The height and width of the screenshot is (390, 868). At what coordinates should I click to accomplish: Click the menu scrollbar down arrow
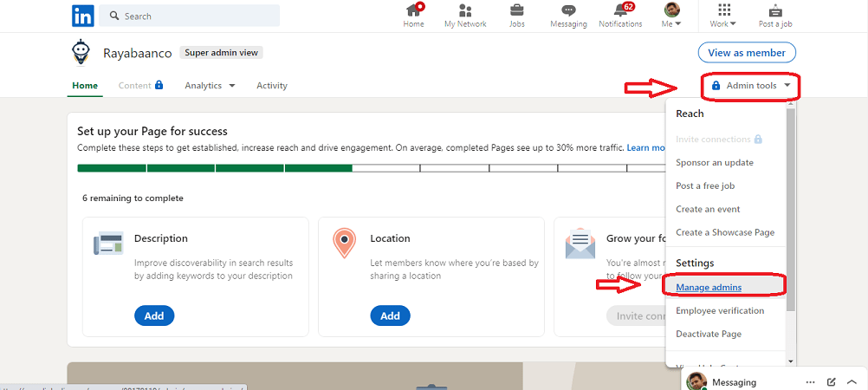[791, 361]
